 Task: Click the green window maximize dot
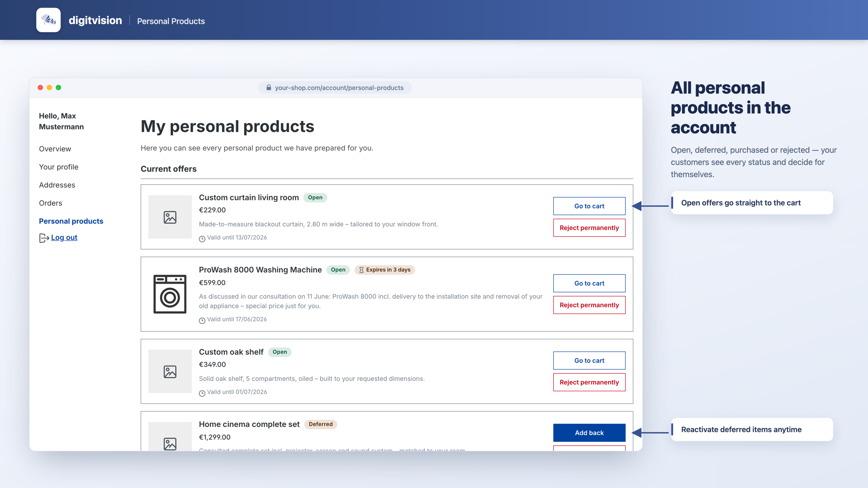pos(58,88)
